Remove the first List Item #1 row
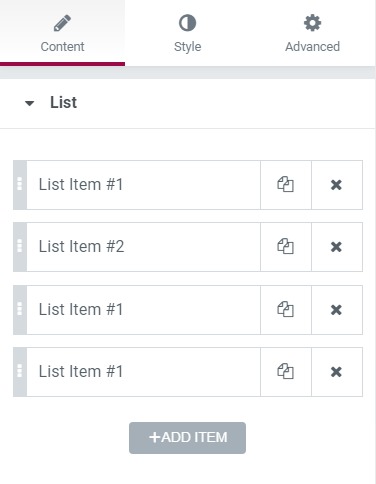 [x=337, y=185]
